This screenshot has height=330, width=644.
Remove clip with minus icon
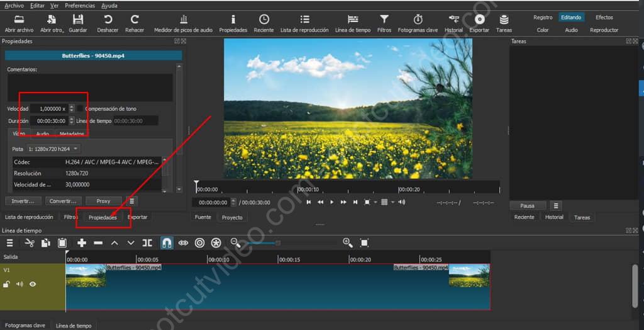[x=98, y=242]
